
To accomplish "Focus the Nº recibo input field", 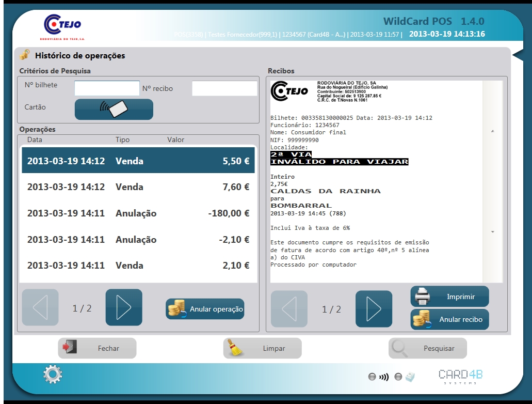I will pos(224,88).
